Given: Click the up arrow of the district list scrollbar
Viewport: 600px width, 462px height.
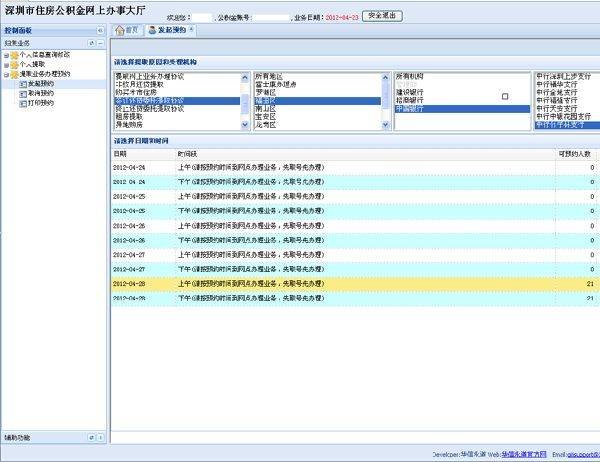Looking at the screenshot, I should [x=385, y=78].
